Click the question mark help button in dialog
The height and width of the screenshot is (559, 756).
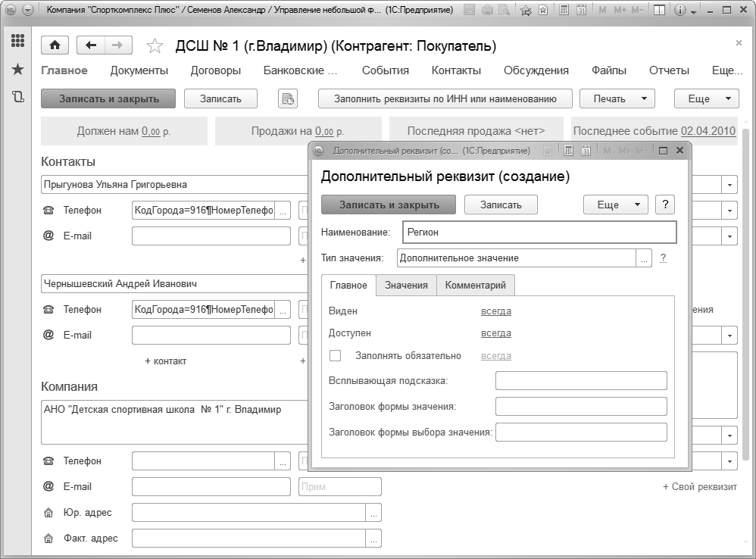point(665,205)
